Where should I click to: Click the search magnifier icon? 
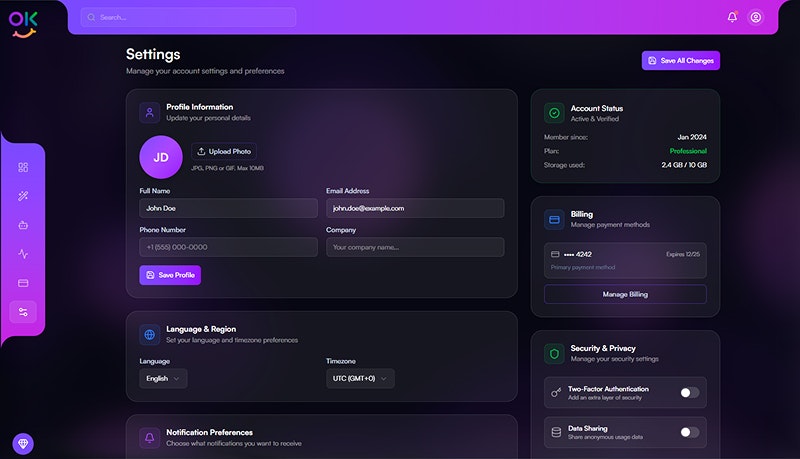tap(91, 17)
